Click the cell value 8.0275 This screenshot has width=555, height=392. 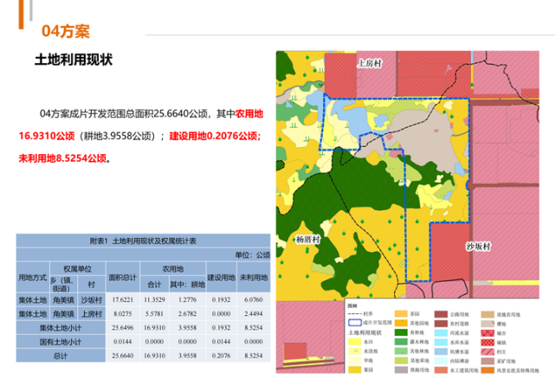click(122, 314)
